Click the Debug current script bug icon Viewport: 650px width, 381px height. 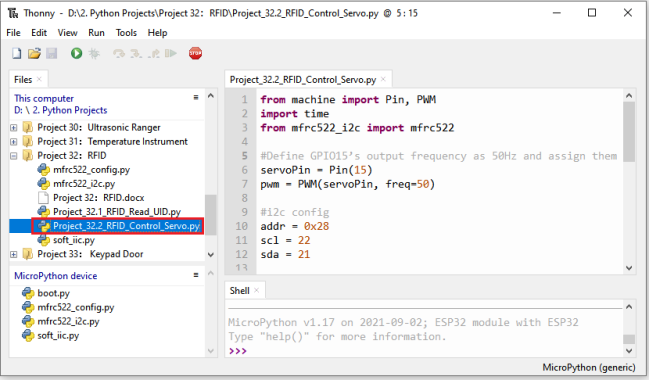95,53
